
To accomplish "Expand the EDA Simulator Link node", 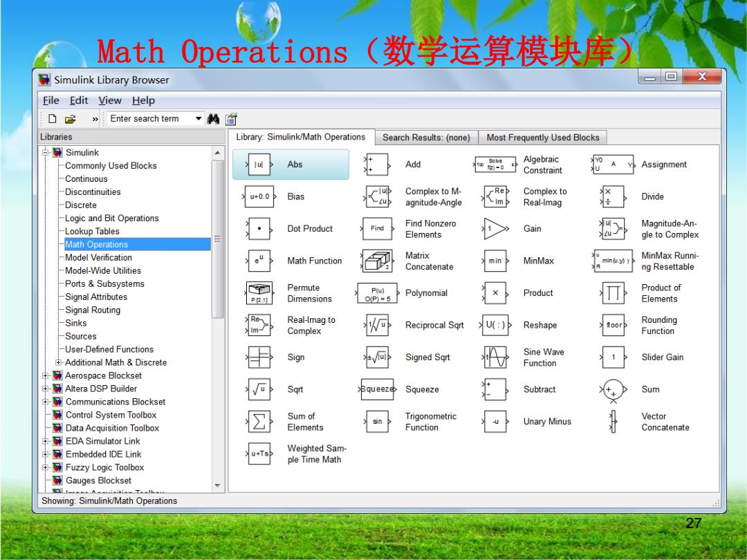I will click(46, 441).
